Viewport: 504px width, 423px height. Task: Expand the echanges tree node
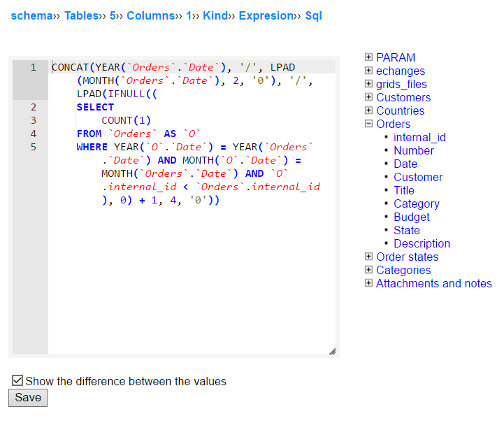[x=368, y=71]
